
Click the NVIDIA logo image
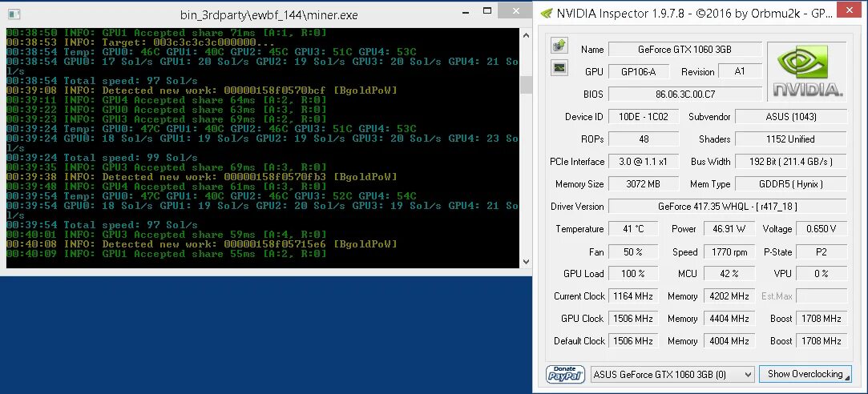pyautogui.click(x=806, y=71)
